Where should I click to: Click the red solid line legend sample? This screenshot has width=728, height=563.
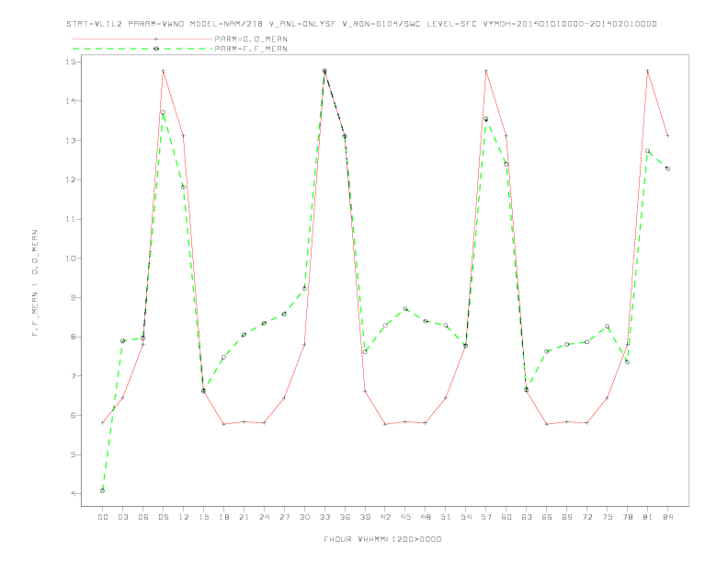[x=142, y=39]
